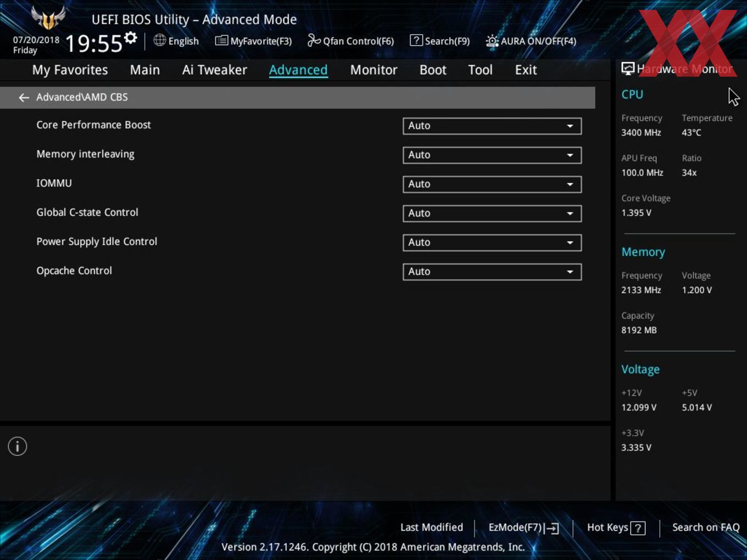The height and width of the screenshot is (560, 747).
Task: Click the 8192 MB capacity value
Action: coord(639,330)
